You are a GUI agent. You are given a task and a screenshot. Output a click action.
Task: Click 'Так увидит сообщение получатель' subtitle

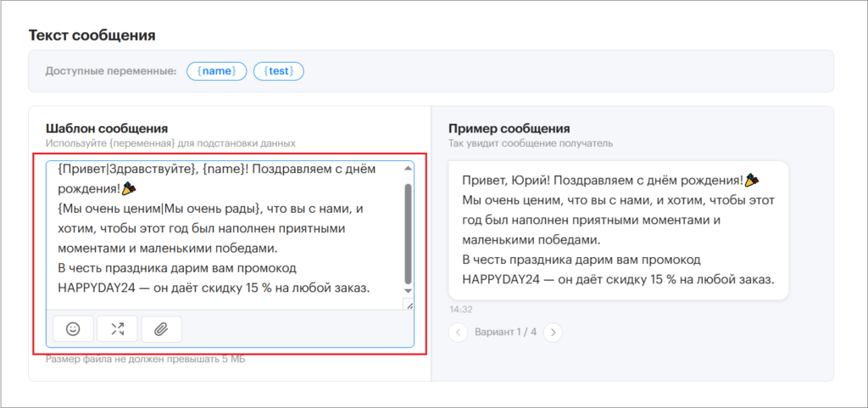coord(531,143)
